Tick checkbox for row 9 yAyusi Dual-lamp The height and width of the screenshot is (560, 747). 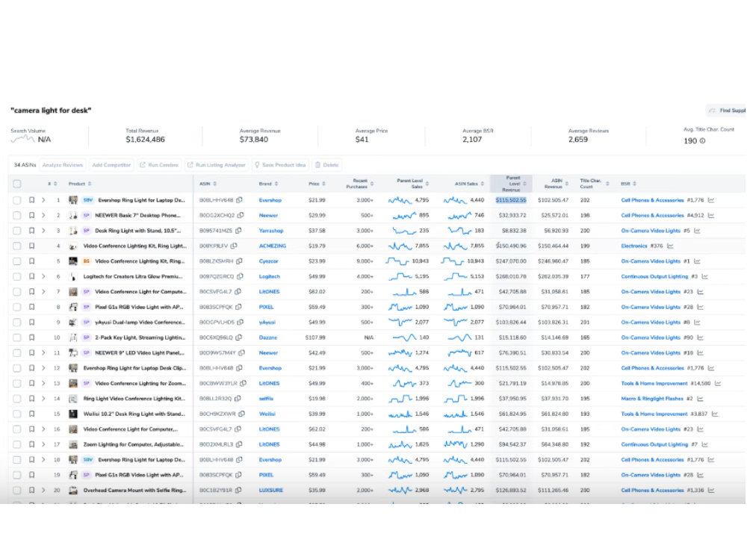pyautogui.click(x=17, y=323)
